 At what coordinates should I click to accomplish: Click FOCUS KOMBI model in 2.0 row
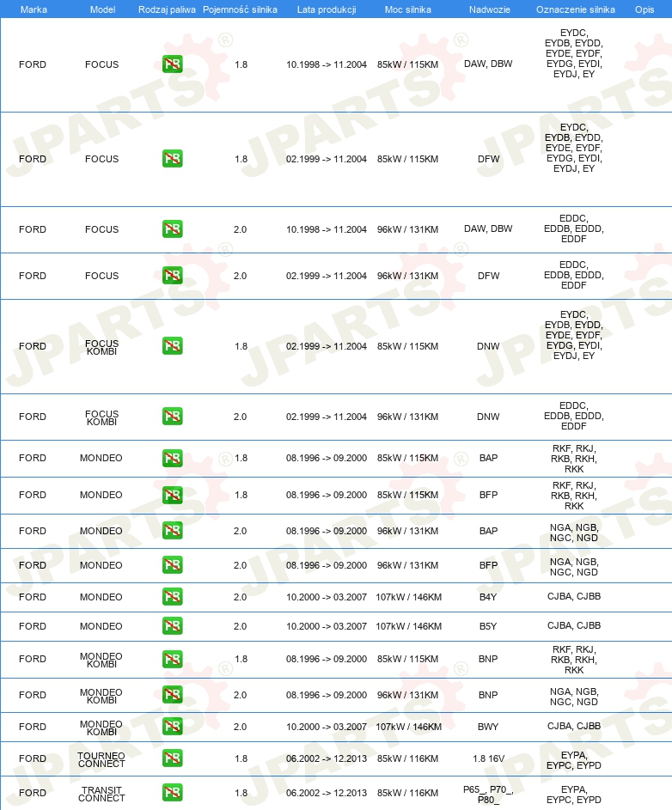click(x=102, y=417)
